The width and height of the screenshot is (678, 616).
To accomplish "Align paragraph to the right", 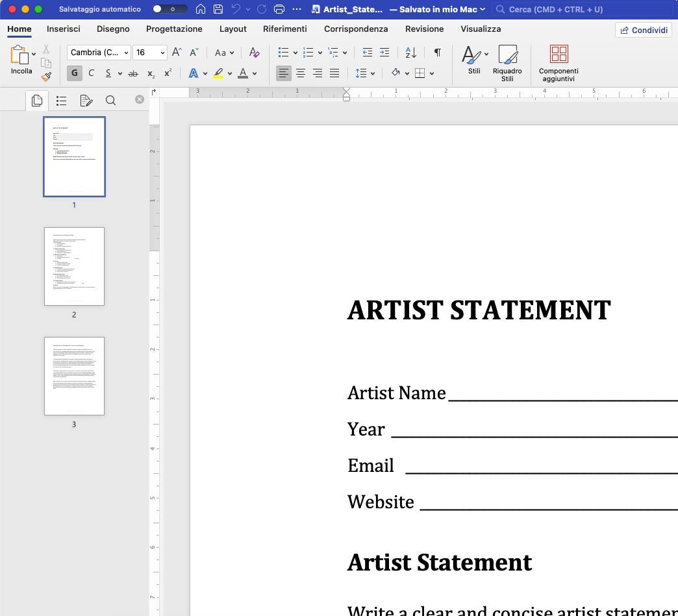I will pos(318,73).
